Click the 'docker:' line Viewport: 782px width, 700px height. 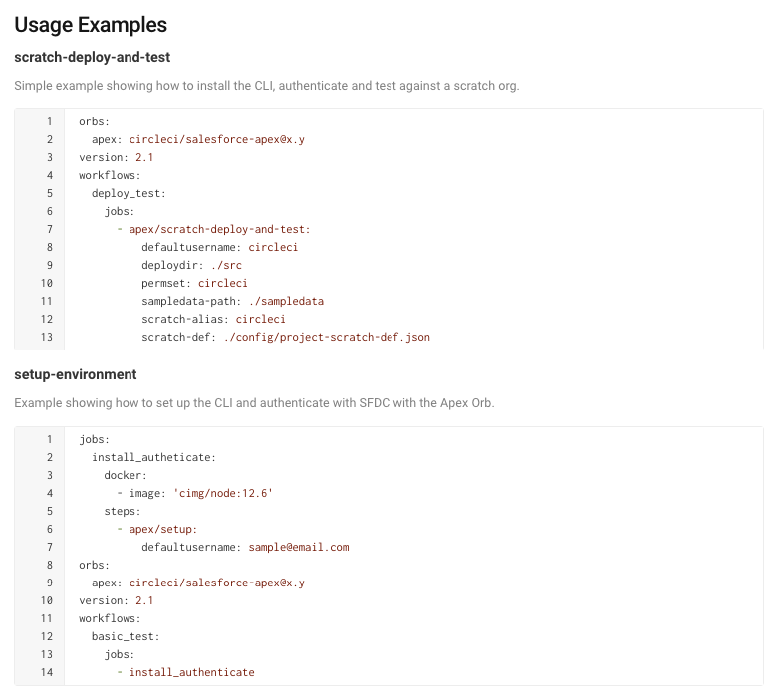tap(126, 475)
